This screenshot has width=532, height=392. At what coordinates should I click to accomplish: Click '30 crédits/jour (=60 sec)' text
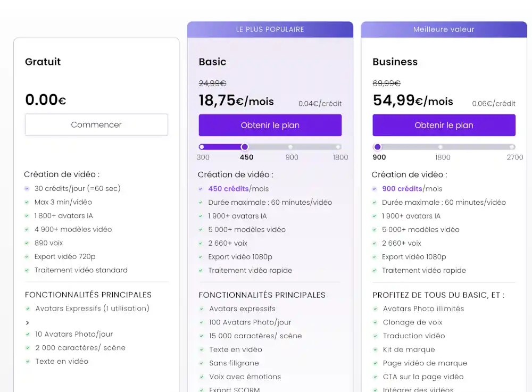[x=77, y=188]
